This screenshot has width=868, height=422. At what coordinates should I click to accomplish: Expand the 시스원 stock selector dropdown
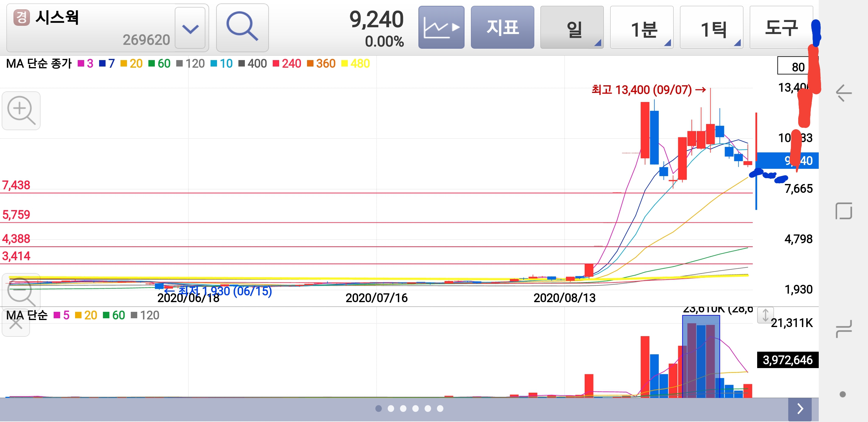190,28
